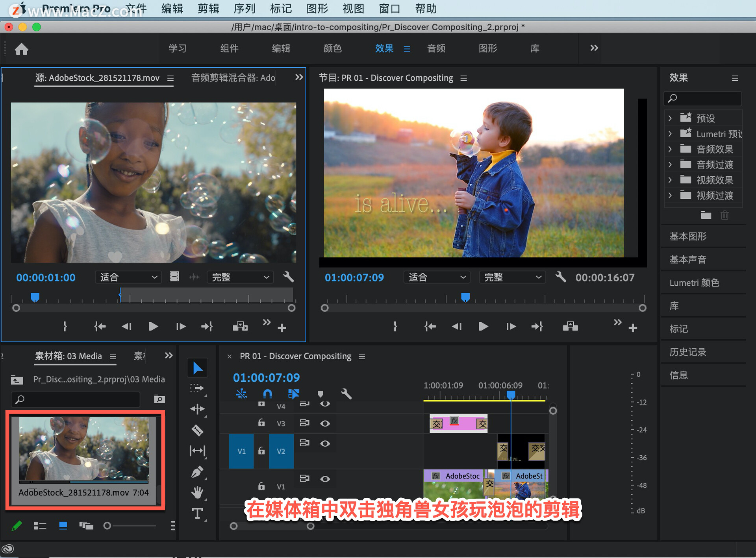Select the Hand tool
The height and width of the screenshot is (558, 756).
(197, 492)
